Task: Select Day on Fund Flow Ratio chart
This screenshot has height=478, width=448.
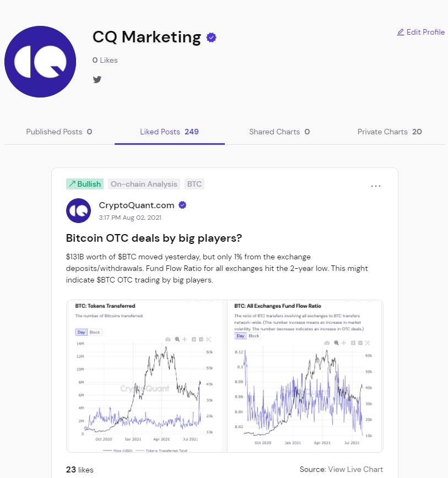Action: 240,336
